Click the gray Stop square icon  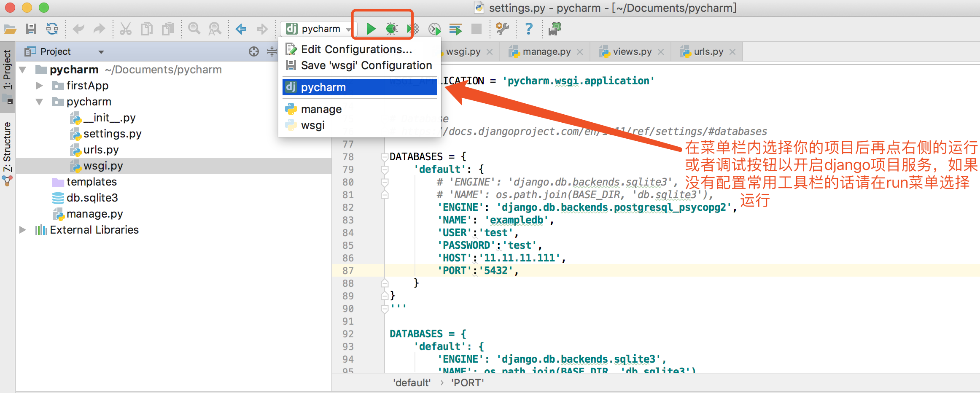477,29
